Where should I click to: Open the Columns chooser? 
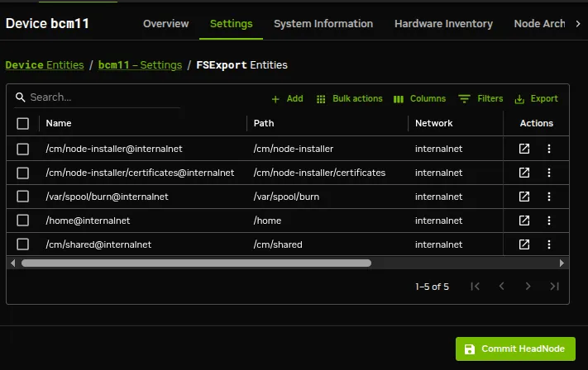pyautogui.click(x=419, y=98)
